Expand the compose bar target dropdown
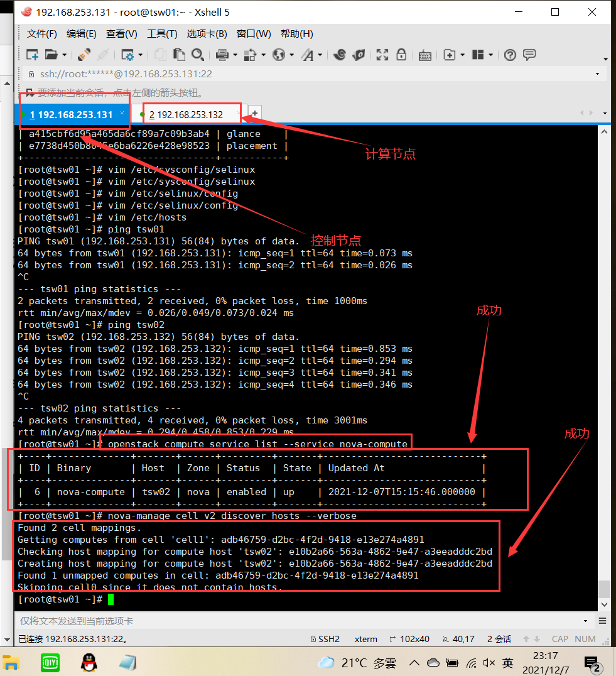Viewport: 616px width, 676px height. (x=585, y=621)
